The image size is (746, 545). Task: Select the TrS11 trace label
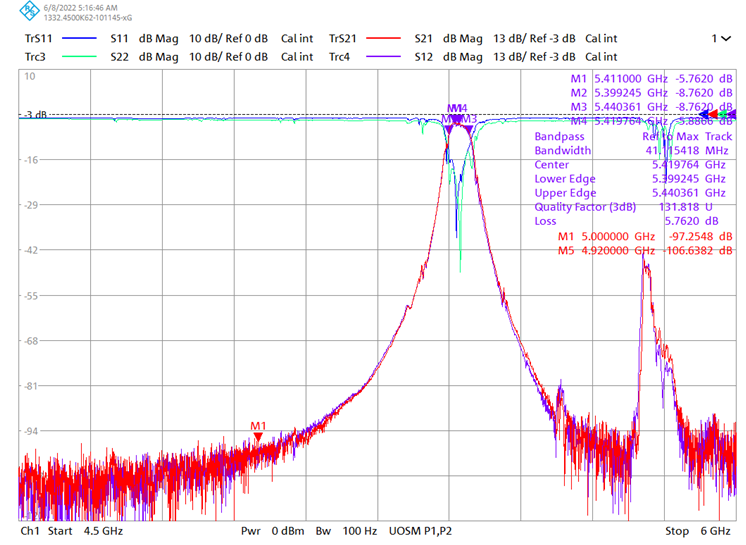pos(39,39)
